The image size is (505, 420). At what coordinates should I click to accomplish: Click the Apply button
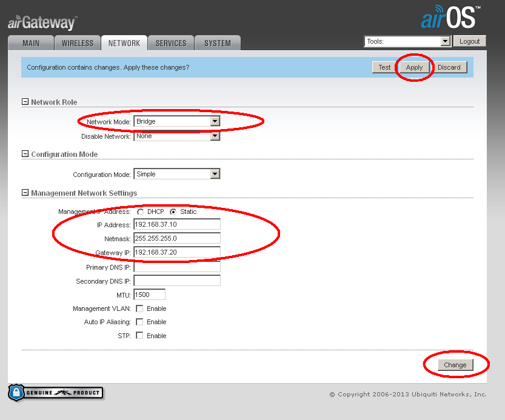click(414, 67)
